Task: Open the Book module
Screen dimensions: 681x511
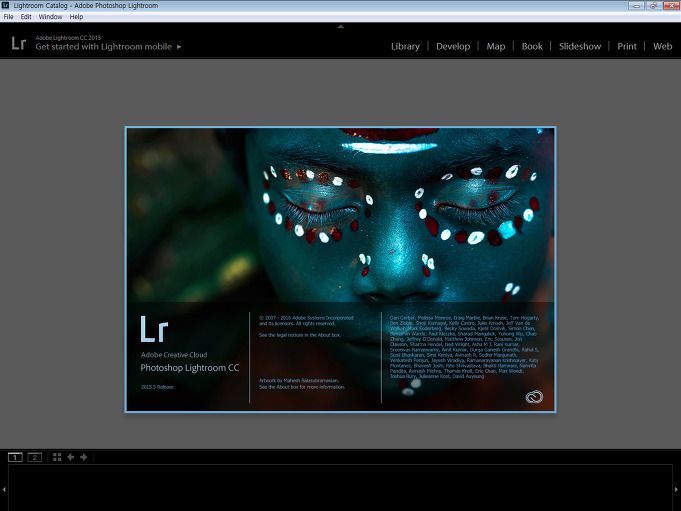Action: [x=532, y=46]
